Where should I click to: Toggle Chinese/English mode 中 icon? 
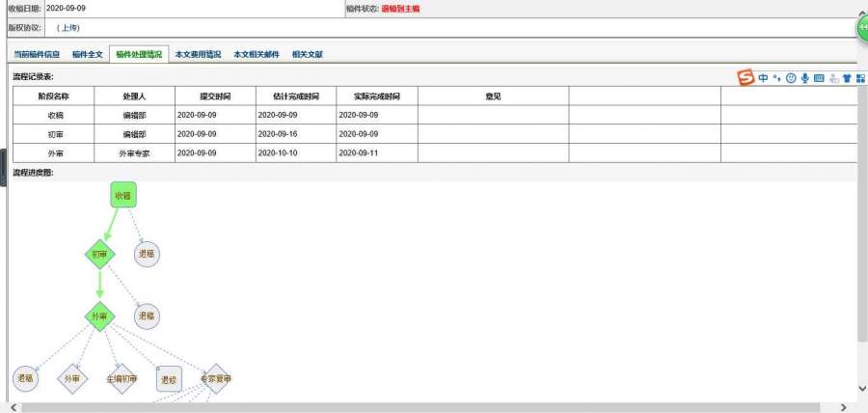(x=763, y=78)
